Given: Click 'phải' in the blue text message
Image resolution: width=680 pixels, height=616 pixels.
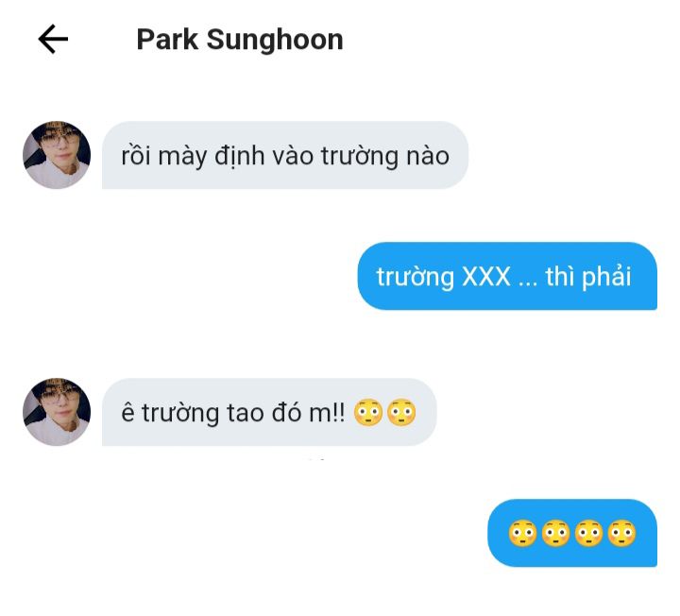Looking at the screenshot, I should (x=606, y=277).
